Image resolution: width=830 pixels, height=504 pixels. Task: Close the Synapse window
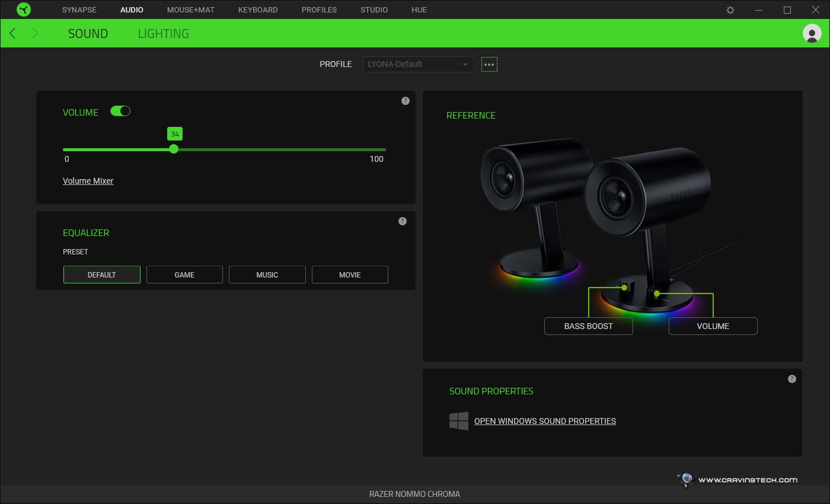[816, 10]
